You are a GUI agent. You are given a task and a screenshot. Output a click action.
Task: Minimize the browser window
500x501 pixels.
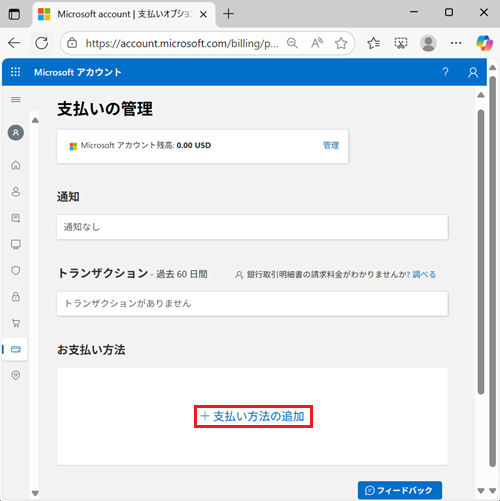click(414, 12)
